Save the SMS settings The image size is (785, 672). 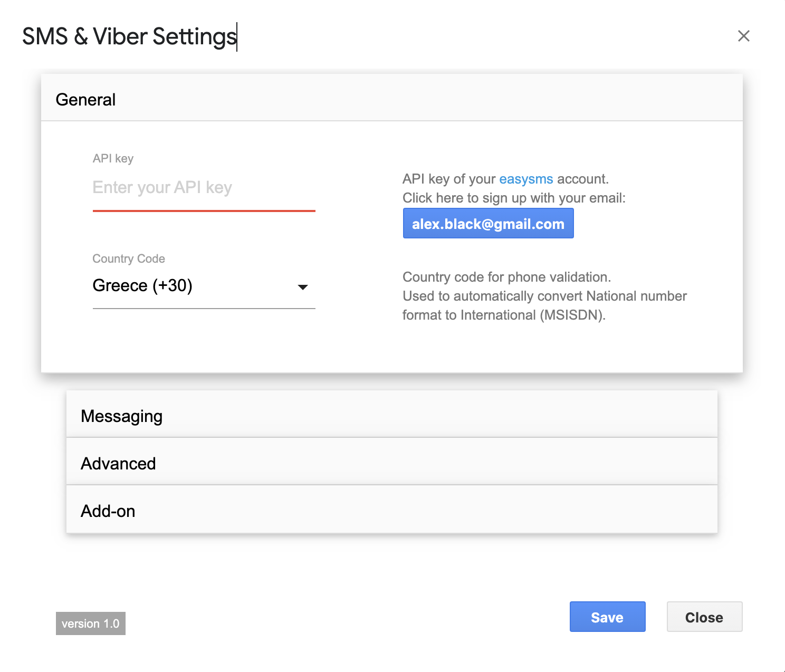pyautogui.click(x=607, y=617)
